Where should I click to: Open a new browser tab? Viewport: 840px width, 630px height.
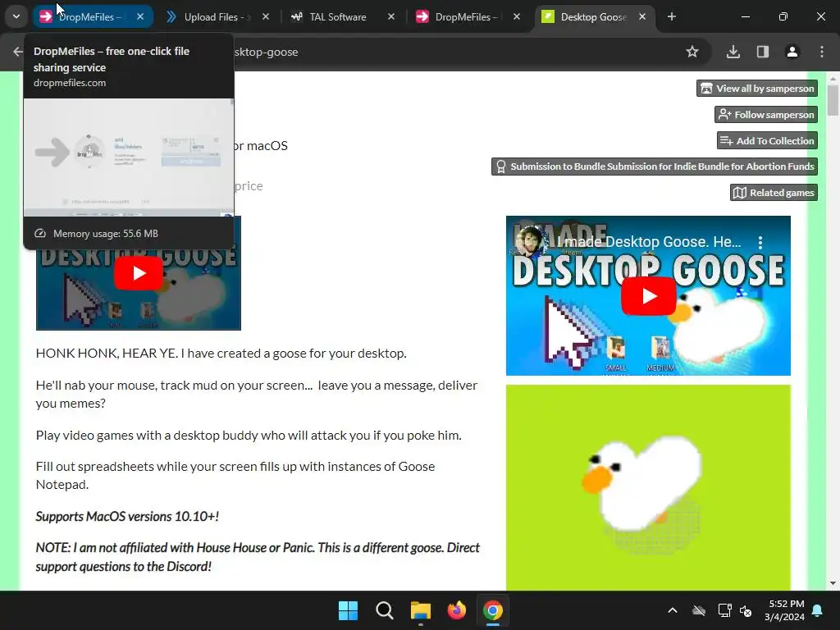(x=672, y=16)
